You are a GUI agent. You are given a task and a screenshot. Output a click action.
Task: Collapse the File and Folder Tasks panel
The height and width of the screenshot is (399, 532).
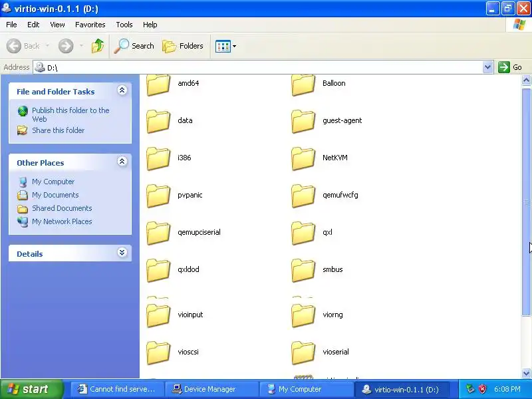coord(122,90)
